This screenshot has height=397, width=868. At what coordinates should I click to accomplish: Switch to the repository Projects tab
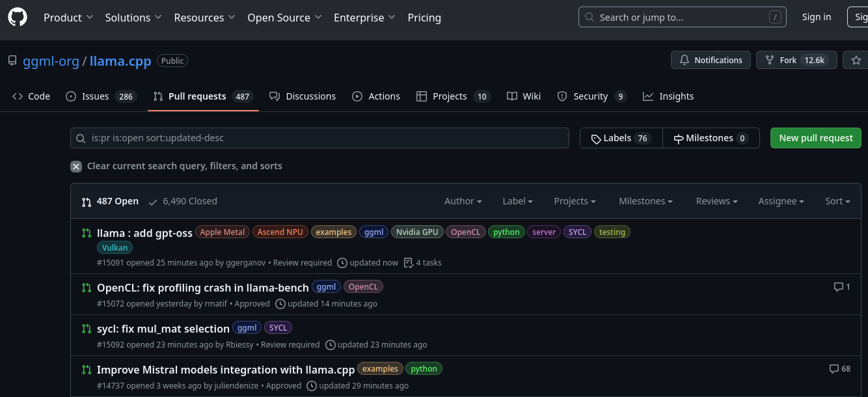pyautogui.click(x=453, y=96)
